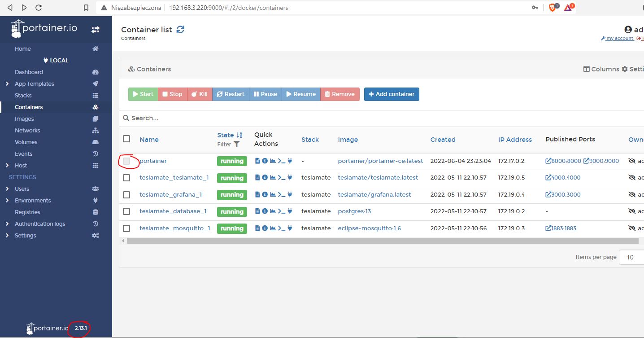The width and height of the screenshot is (644, 338).
Task: Check the select-all containers checkbox
Action: 126,139
